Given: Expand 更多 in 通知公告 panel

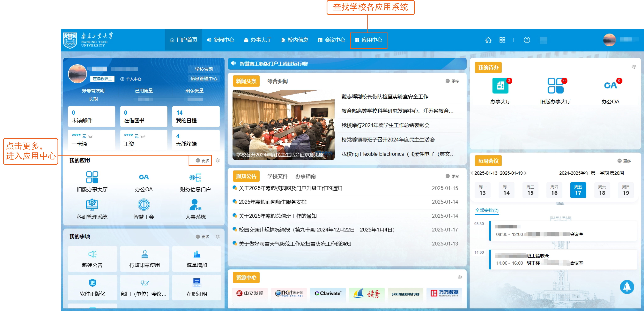Looking at the screenshot, I should point(452,176).
